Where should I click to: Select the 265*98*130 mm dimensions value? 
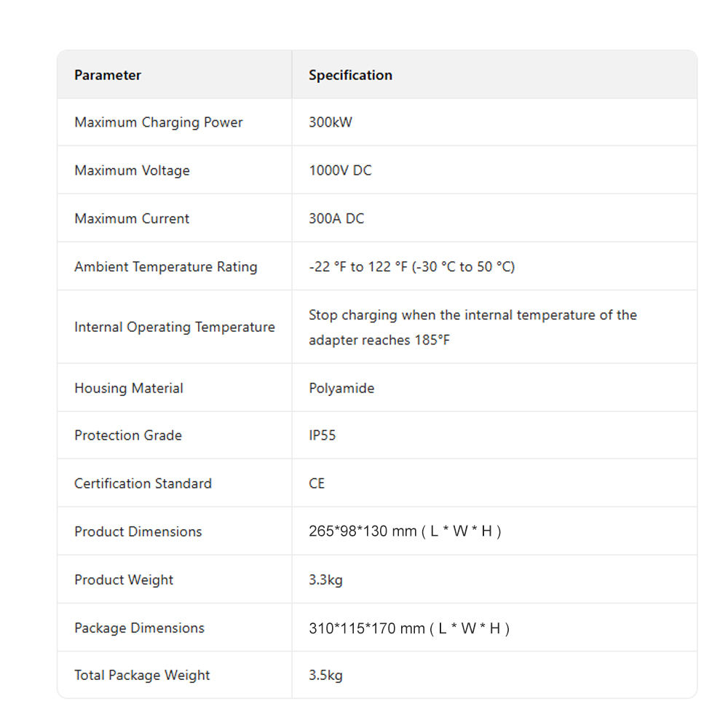pyautogui.click(x=405, y=531)
